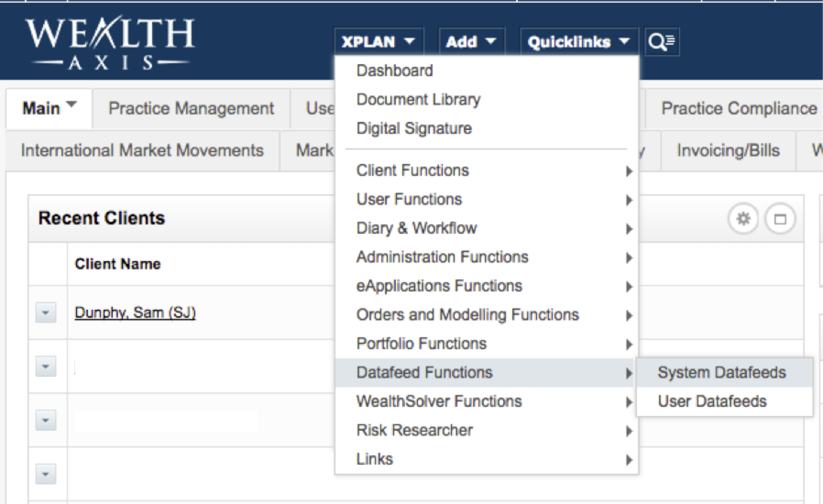The height and width of the screenshot is (504, 823).
Task: Switch to the Main tab
Action: (x=49, y=109)
